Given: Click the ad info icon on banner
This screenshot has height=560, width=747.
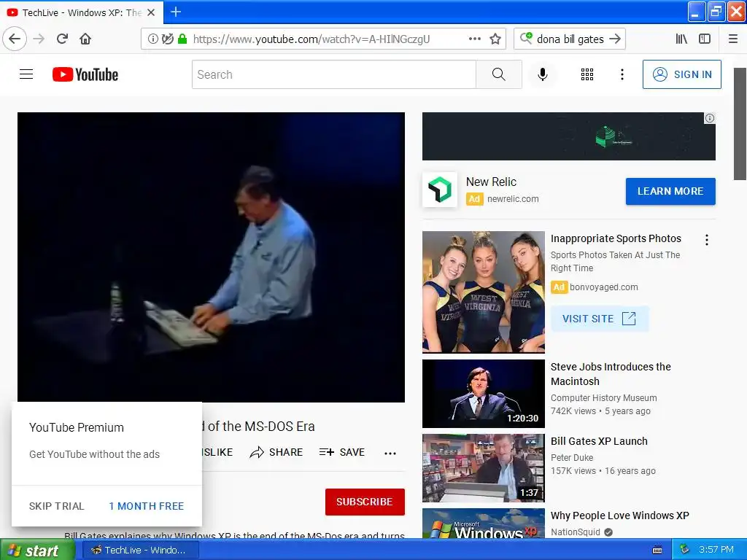Looking at the screenshot, I should click(x=709, y=118).
